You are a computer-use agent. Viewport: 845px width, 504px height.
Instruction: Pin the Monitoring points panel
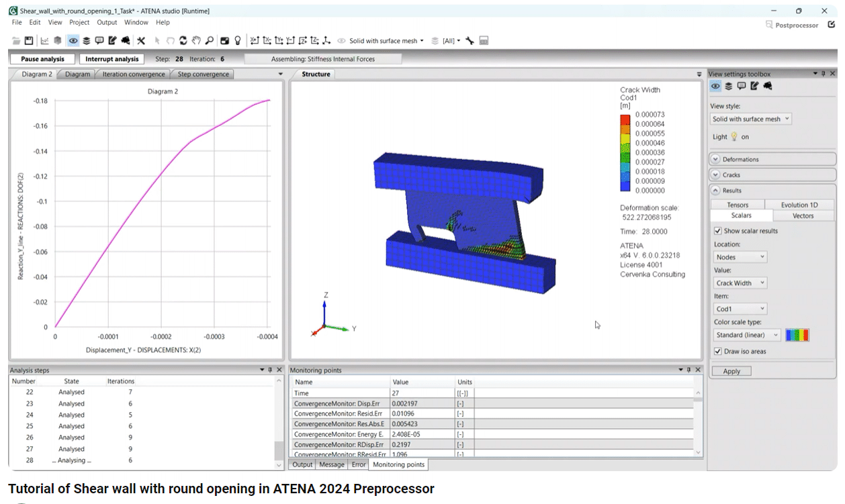click(x=689, y=370)
